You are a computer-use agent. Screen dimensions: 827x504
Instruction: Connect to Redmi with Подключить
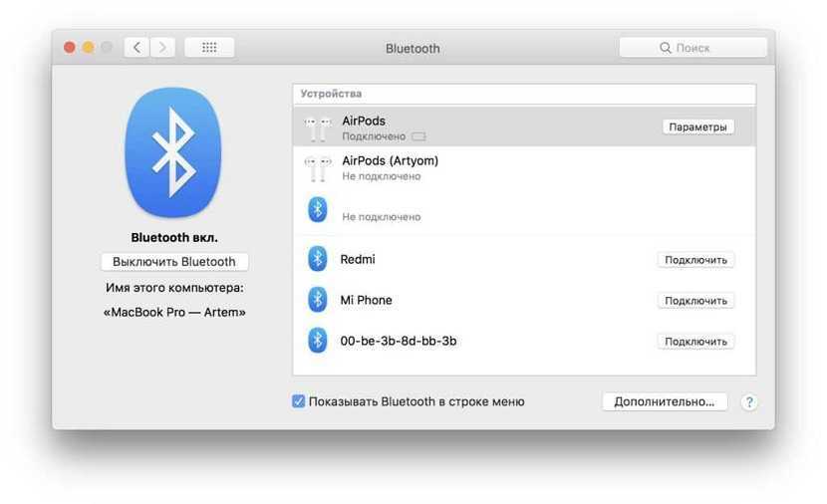(x=695, y=260)
